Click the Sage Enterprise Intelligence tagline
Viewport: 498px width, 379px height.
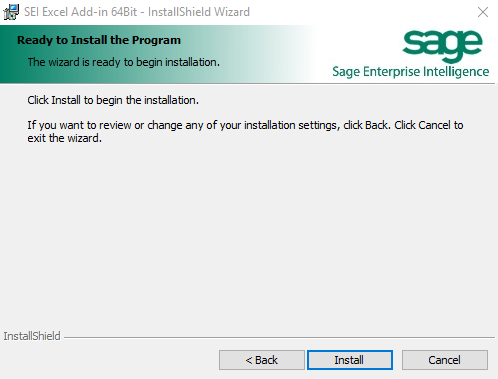click(x=411, y=72)
